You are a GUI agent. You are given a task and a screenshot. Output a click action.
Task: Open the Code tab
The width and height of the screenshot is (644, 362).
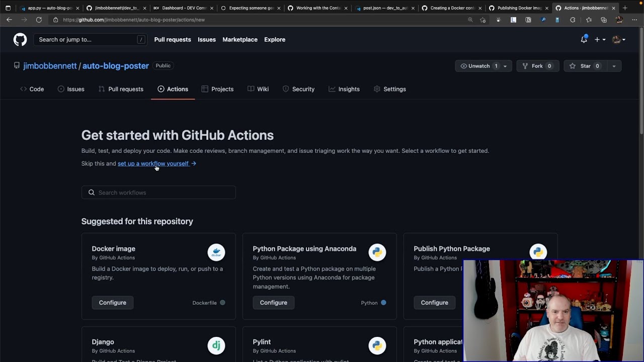click(32, 89)
